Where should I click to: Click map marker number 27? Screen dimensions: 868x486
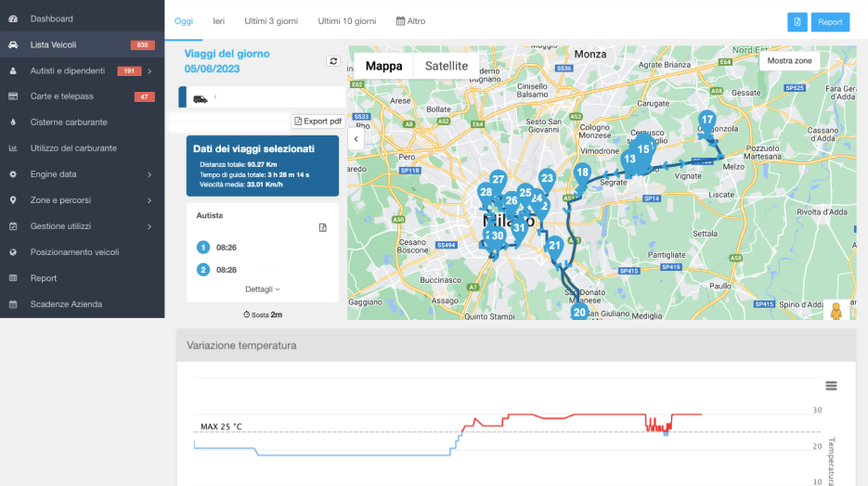coord(499,180)
